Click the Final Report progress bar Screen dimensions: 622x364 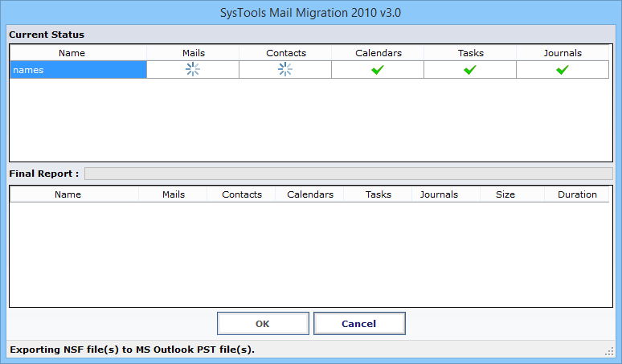[x=349, y=174]
